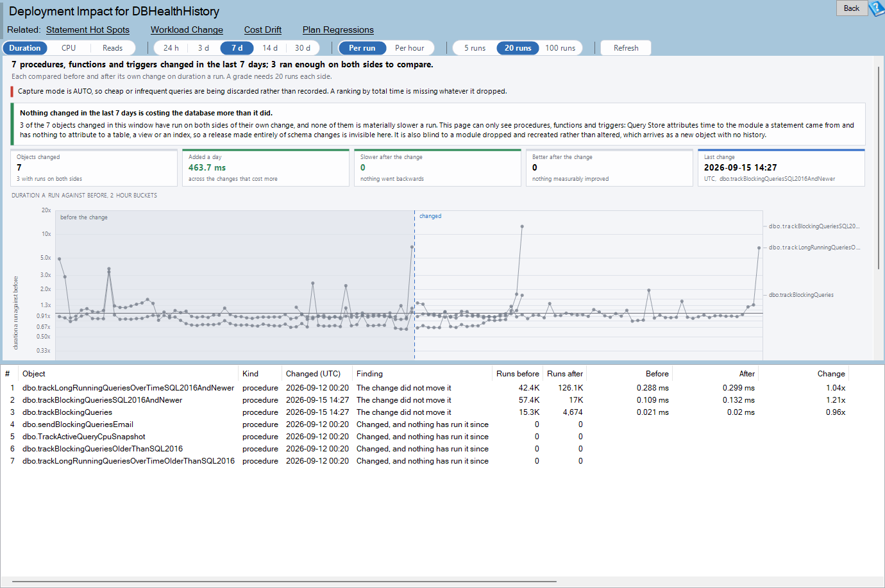Click the Objects changed summary card
885x588 pixels.
94,168
